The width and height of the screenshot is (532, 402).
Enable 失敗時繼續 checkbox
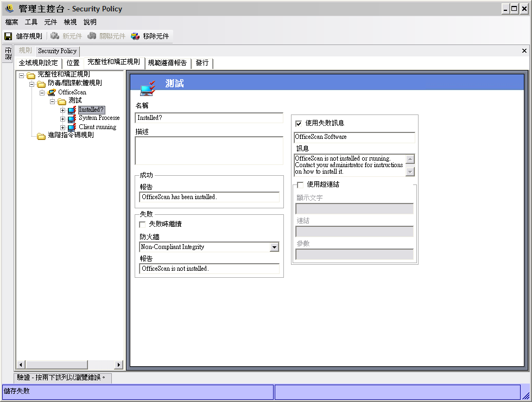click(x=142, y=225)
